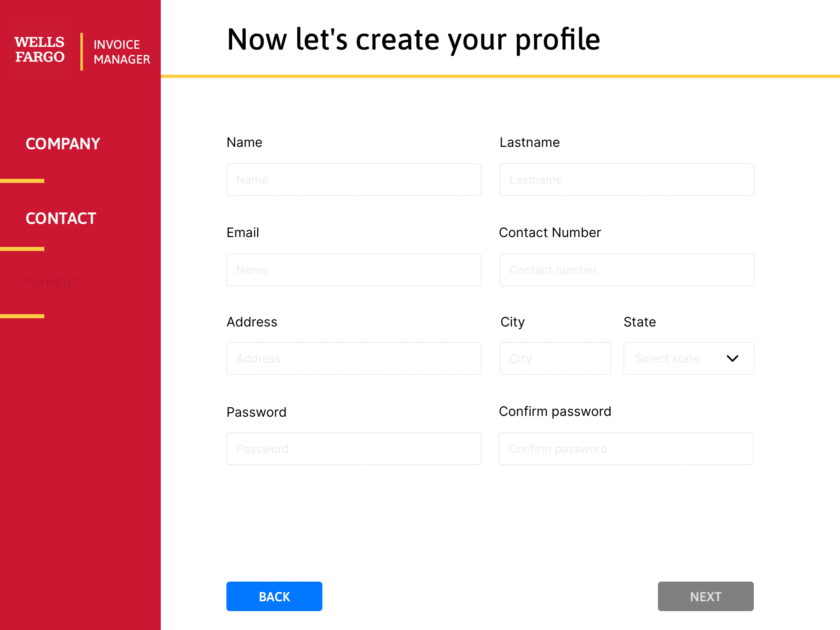Select the CONTACT step in the sidebar
840x630 pixels.
click(x=61, y=219)
